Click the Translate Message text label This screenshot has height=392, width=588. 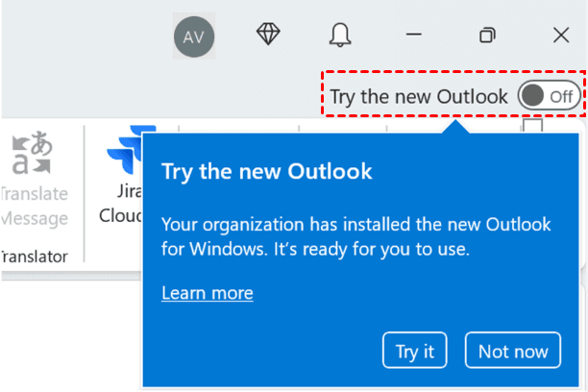[x=35, y=206]
